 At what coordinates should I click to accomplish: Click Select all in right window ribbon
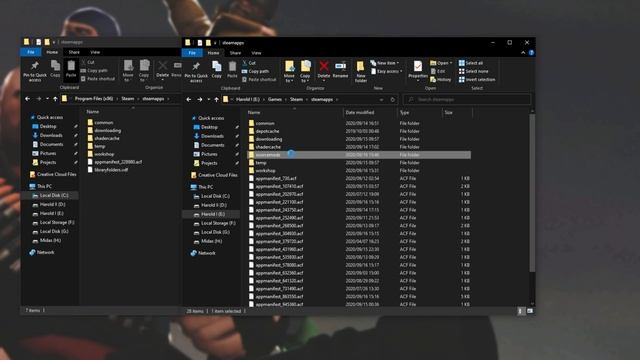coord(471,63)
